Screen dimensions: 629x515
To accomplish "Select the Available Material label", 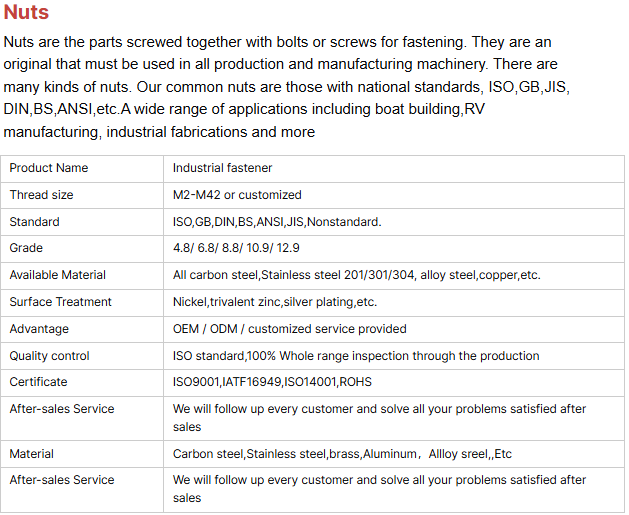I will [58, 275].
